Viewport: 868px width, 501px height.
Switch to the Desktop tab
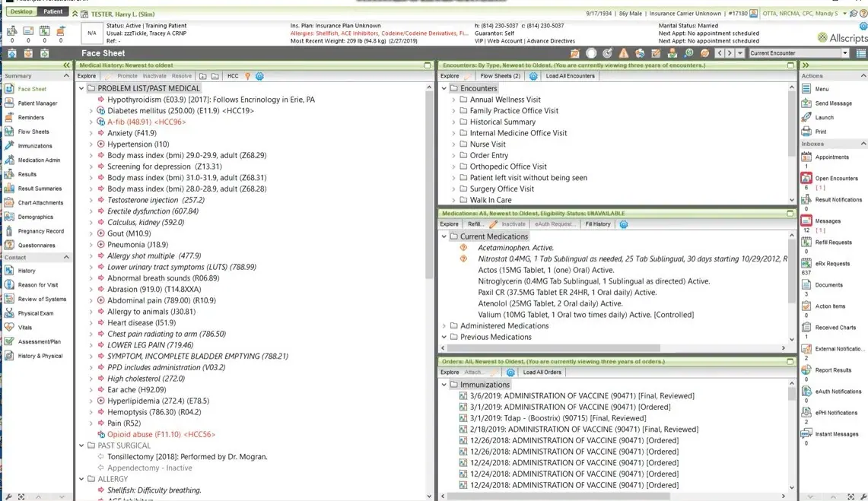pos(21,11)
